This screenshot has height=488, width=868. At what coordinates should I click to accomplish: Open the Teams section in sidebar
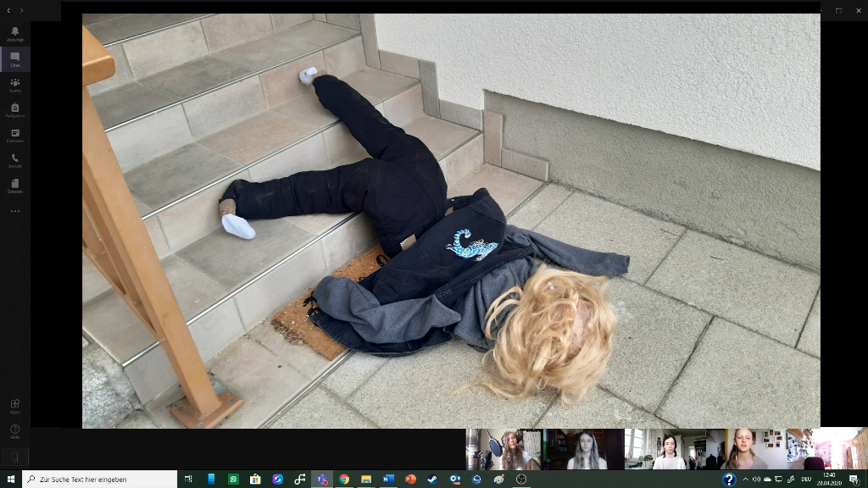[x=14, y=85]
